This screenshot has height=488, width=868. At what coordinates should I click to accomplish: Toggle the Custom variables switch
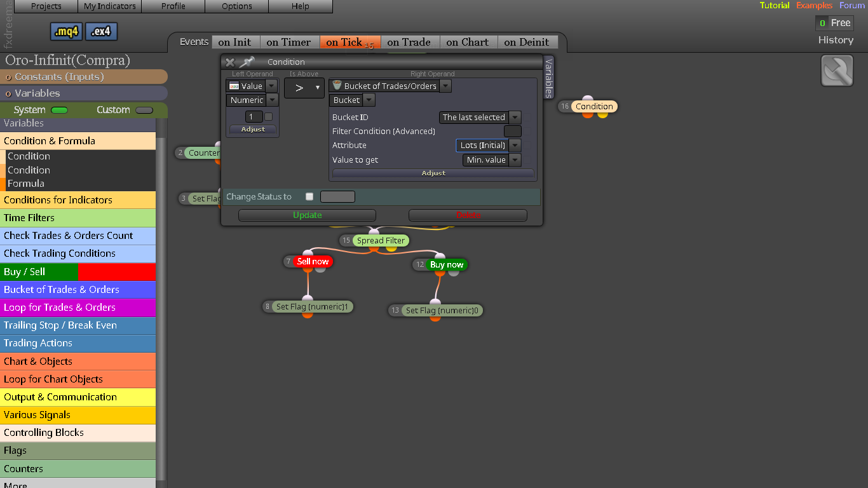point(144,110)
